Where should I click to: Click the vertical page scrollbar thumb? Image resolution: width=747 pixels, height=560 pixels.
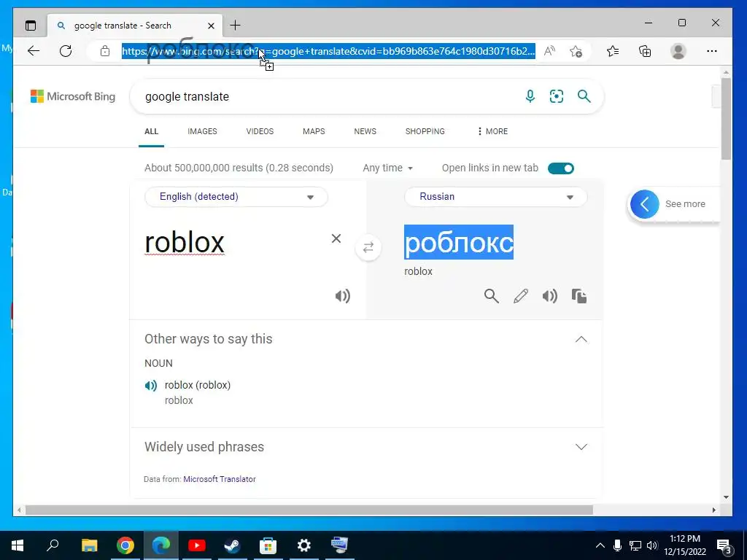726,119
